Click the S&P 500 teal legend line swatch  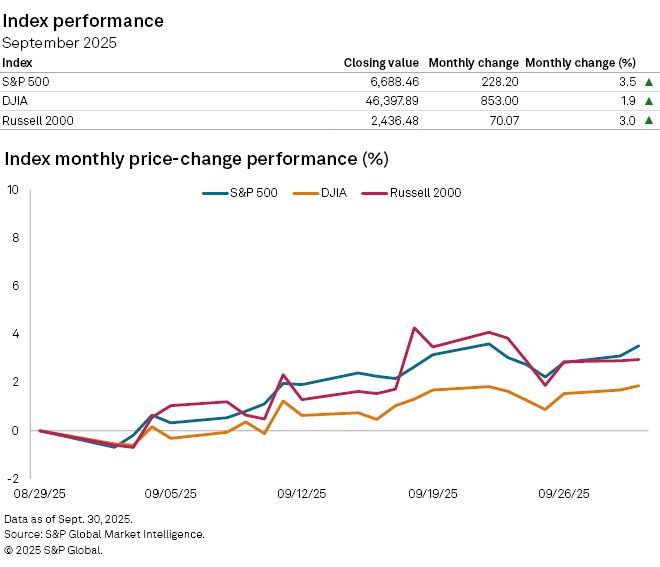pyautogui.click(x=215, y=192)
